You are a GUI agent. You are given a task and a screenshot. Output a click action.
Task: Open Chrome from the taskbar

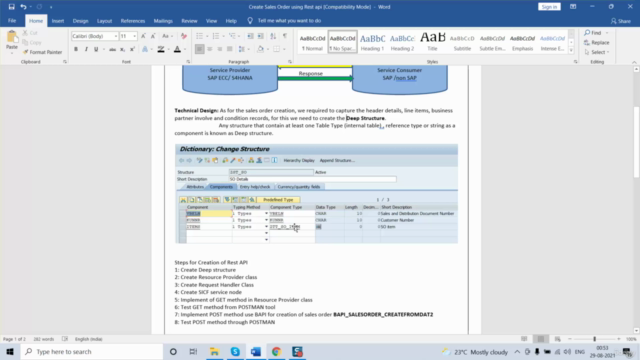(x=276, y=351)
